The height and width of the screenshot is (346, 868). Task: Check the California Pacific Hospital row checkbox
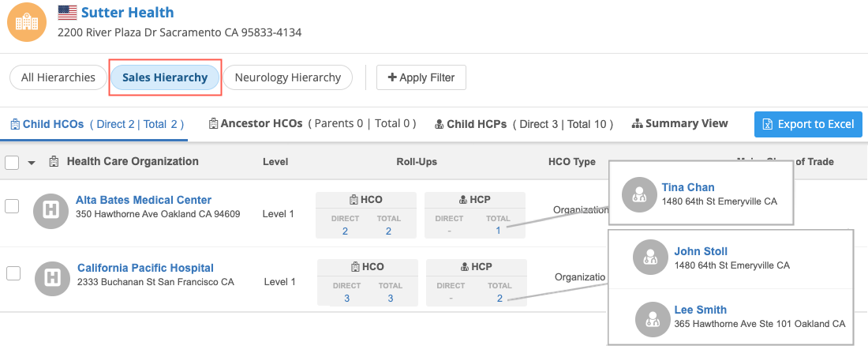[x=13, y=273]
